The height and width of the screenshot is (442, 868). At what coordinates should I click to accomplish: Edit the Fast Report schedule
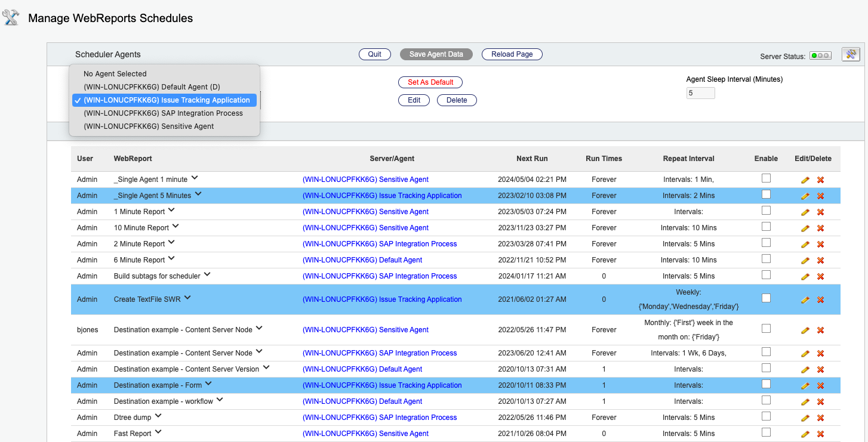[x=805, y=434]
